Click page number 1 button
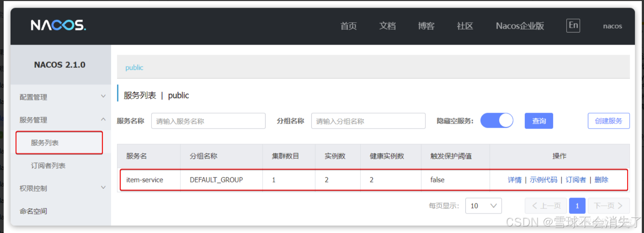The height and width of the screenshot is (233, 644). click(x=577, y=206)
